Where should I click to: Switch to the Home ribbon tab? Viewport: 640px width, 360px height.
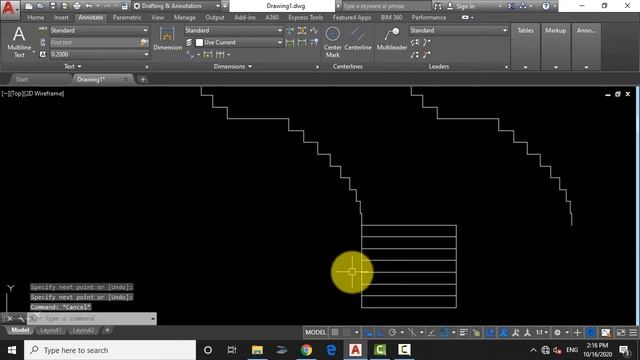36,18
